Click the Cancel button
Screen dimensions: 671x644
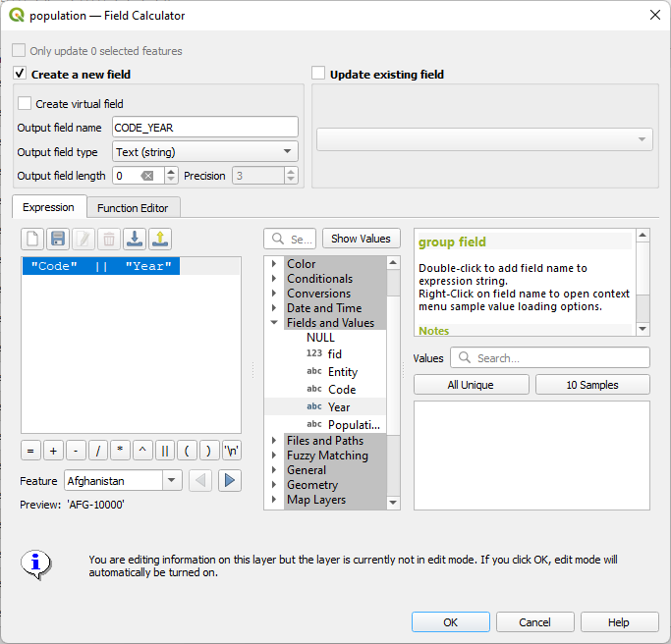(534, 621)
